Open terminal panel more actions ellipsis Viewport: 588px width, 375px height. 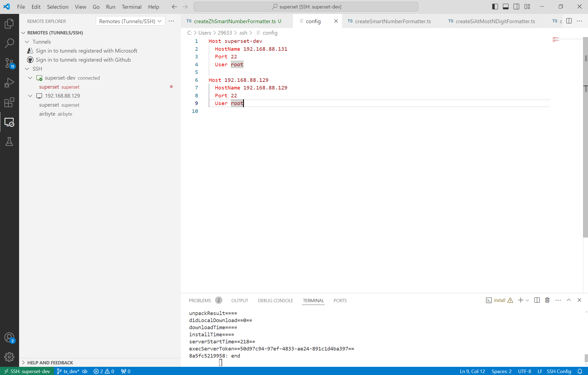click(558, 300)
